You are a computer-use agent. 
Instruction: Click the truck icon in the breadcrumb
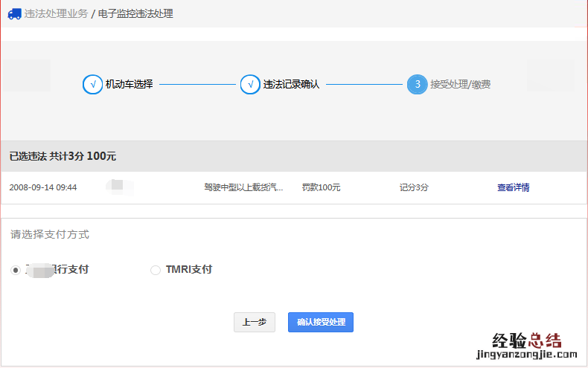[x=14, y=13]
